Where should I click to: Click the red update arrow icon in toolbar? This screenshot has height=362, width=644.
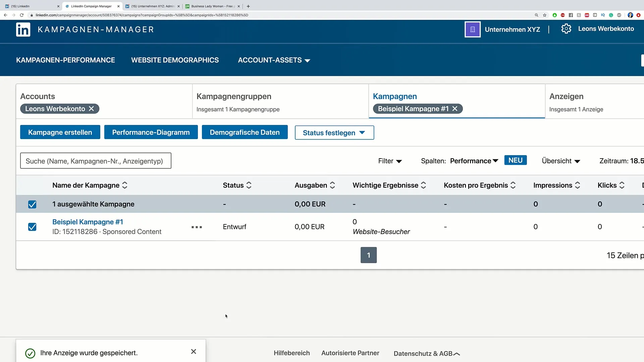tap(638, 15)
